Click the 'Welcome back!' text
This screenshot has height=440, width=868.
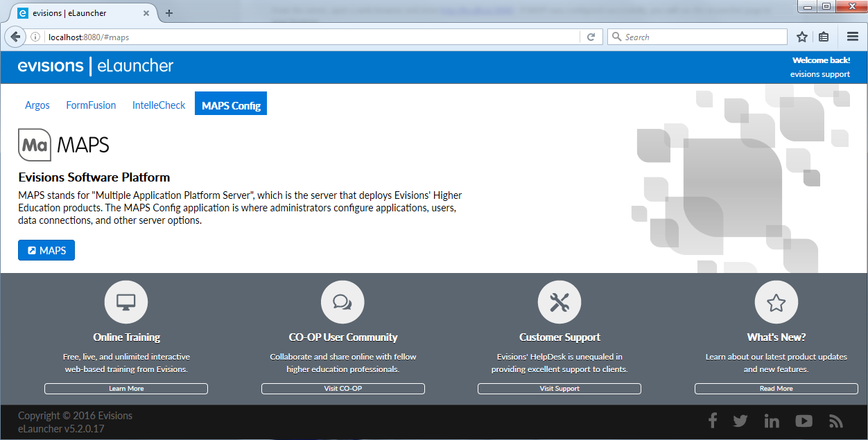point(822,60)
